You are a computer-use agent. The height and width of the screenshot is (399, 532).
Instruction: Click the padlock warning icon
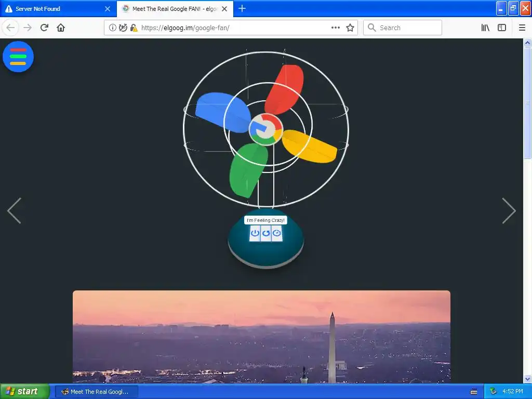pyautogui.click(x=134, y=28)
